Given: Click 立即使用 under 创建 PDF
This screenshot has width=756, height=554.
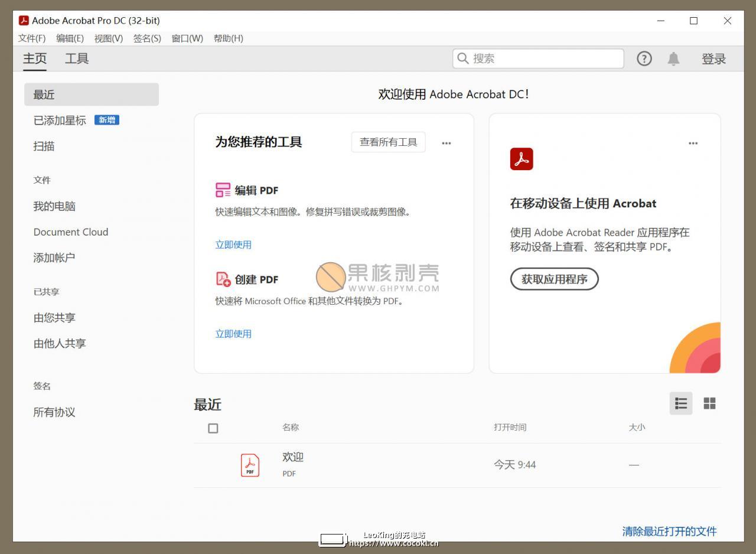Looking at the screenshot, I should pos(233,334).
